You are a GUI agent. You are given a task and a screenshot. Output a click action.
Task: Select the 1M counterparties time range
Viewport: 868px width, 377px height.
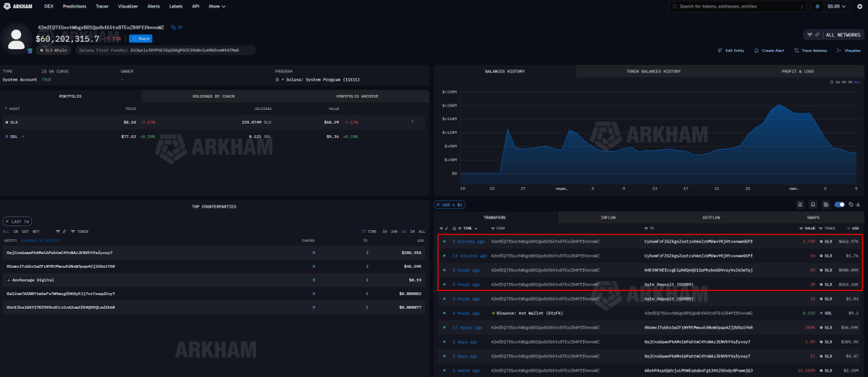(x=413, y=232)
